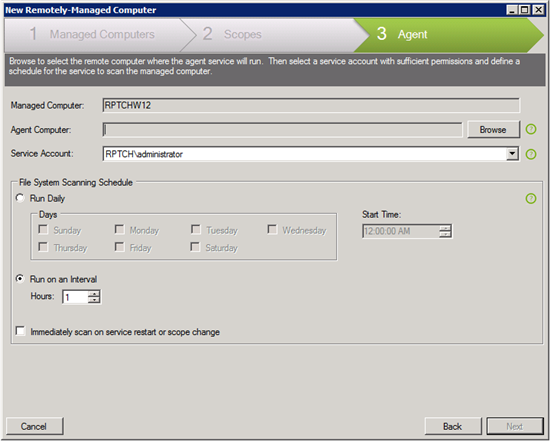Decrease Hours value with down arrow
The image size is (550, 441).
pyautogui.click(x=94, y=300)
